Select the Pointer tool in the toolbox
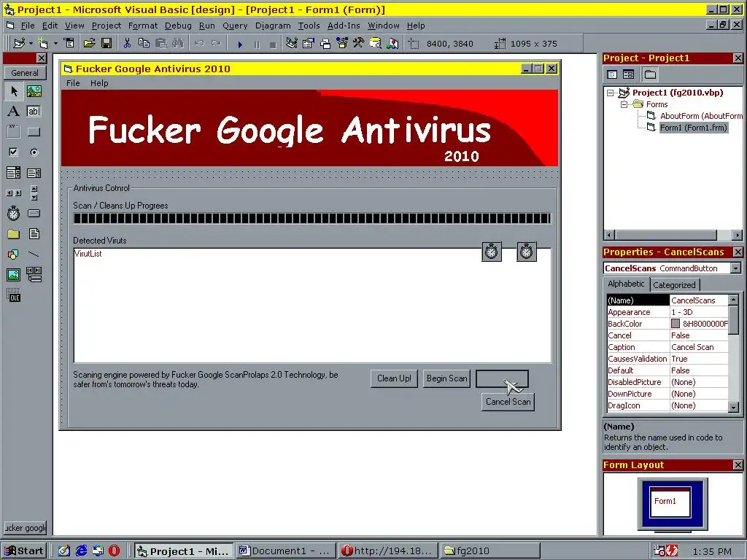This screenshot has width=747, height=560. coord(13,91)
